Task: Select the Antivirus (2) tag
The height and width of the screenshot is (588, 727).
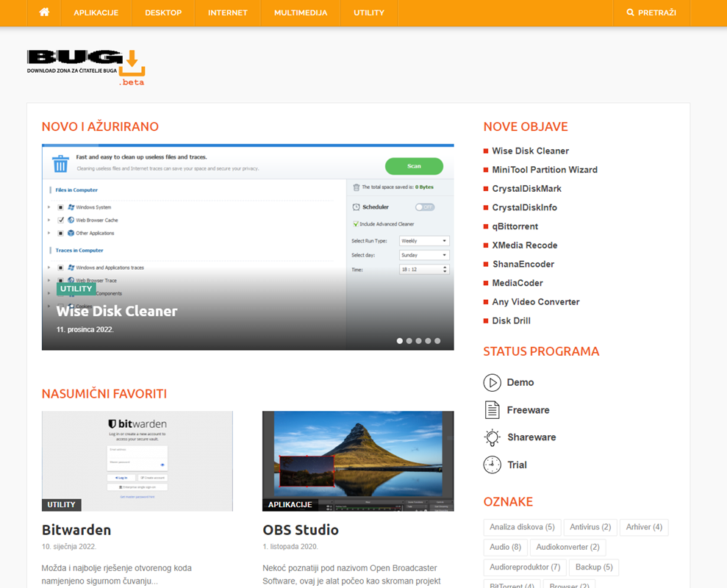Action: [590, 527]
